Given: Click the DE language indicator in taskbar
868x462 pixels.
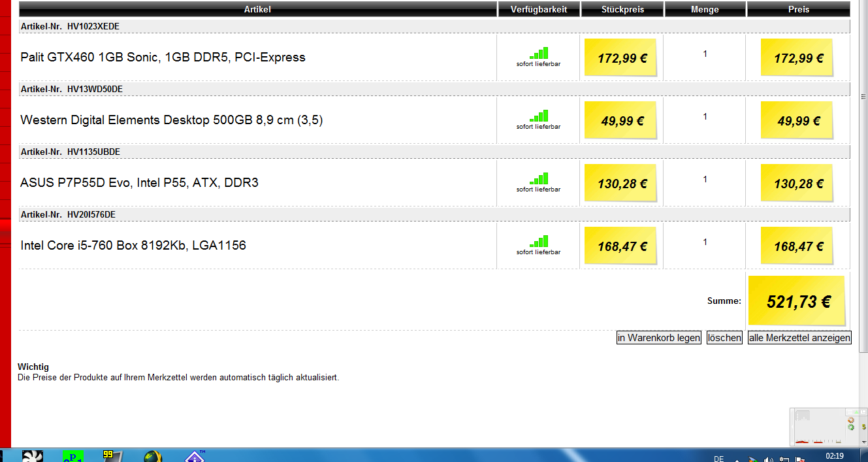Looking at the screenshot, I should 719,459.
